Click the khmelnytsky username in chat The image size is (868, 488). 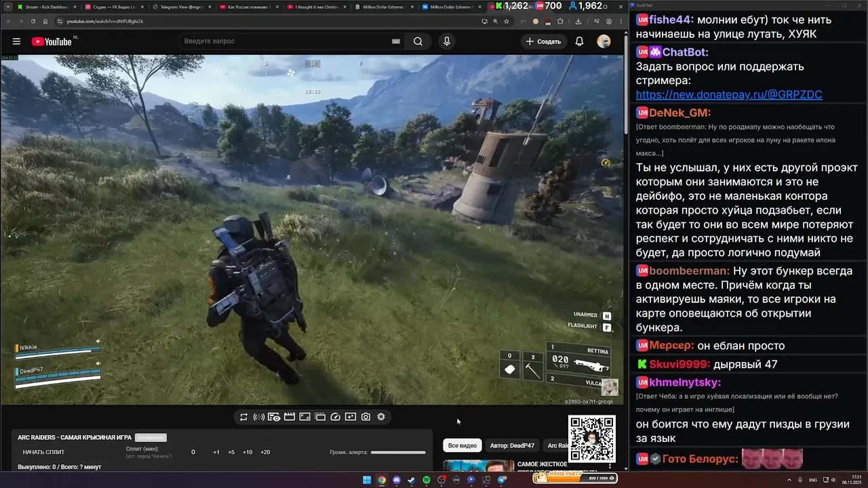click(x=685, y=382)
